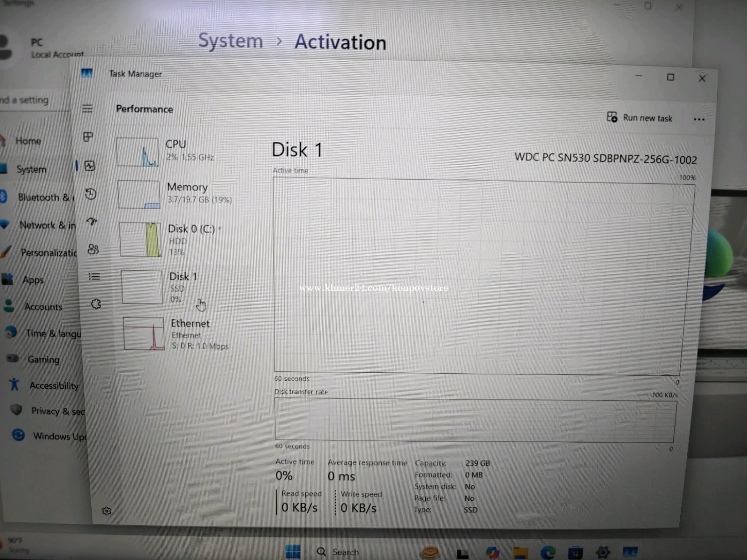
Task: Open the Windows Start menu button
Action: pos(293,552)
